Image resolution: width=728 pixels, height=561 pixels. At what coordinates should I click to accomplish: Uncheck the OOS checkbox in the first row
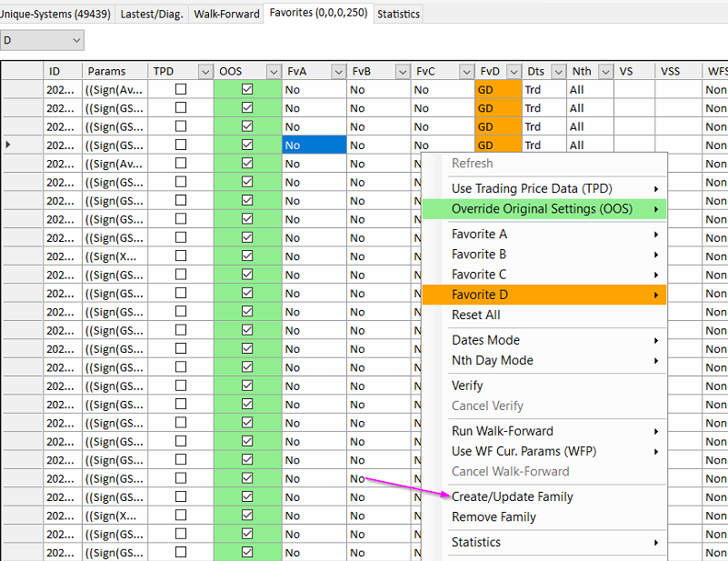[x=247, y=89]
